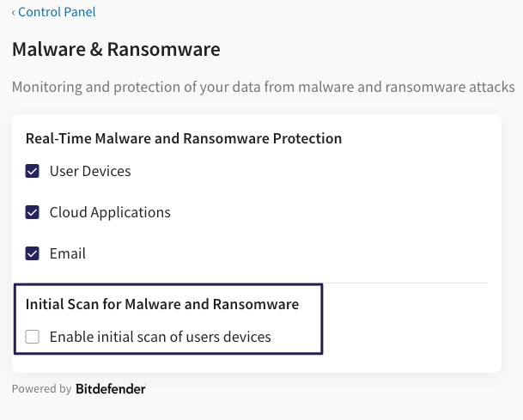Click the "Email" label text
Image resolution: width=523 pixels, height=420 pixels.
click(x=68, y=253)
